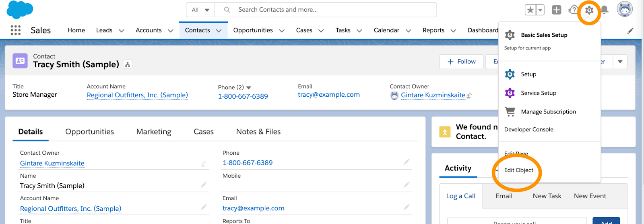Open more record actions dropdown arrow
Viewport: 644px width, 224px height.
point(620,62)
